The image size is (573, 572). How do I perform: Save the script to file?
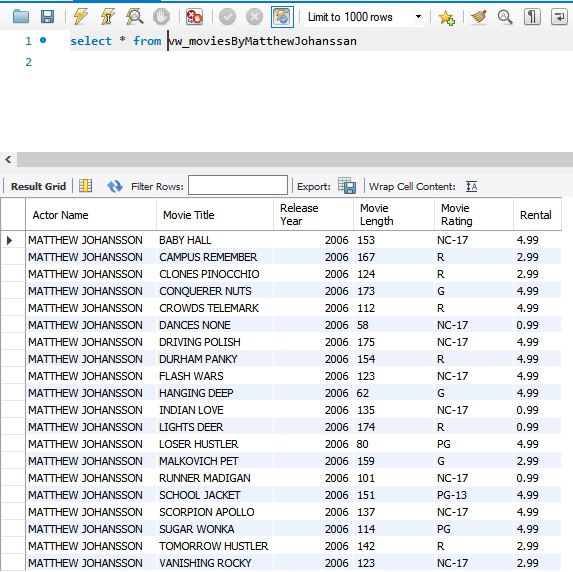48,16
